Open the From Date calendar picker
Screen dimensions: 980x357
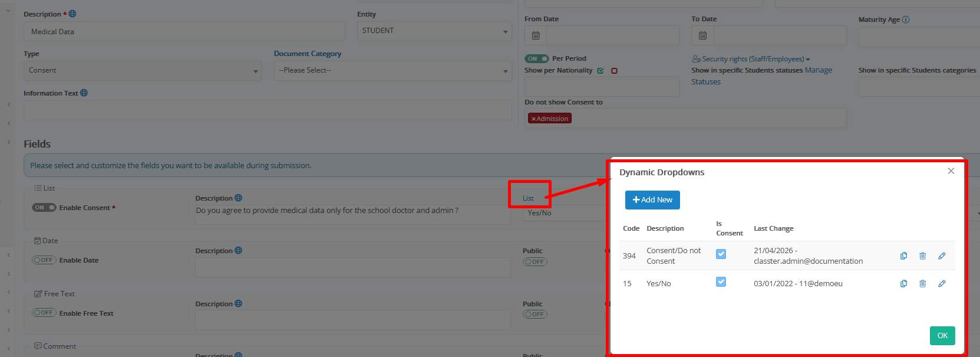click(x=536, y=35)
